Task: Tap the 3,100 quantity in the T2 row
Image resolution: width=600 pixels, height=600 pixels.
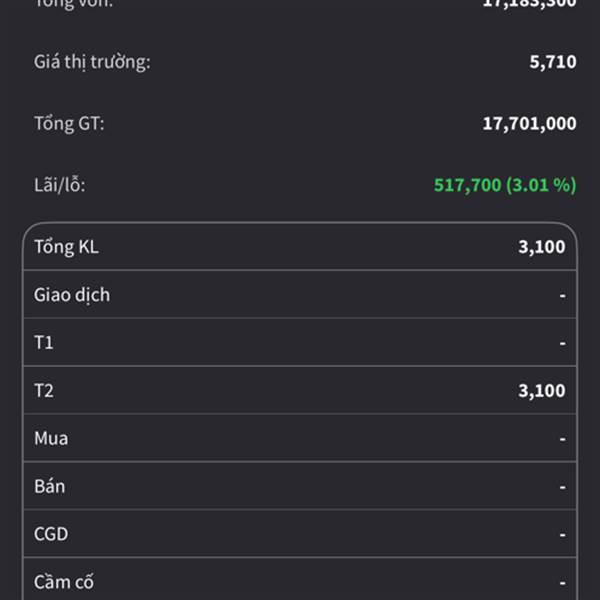Action: click(x=541, y=391)
